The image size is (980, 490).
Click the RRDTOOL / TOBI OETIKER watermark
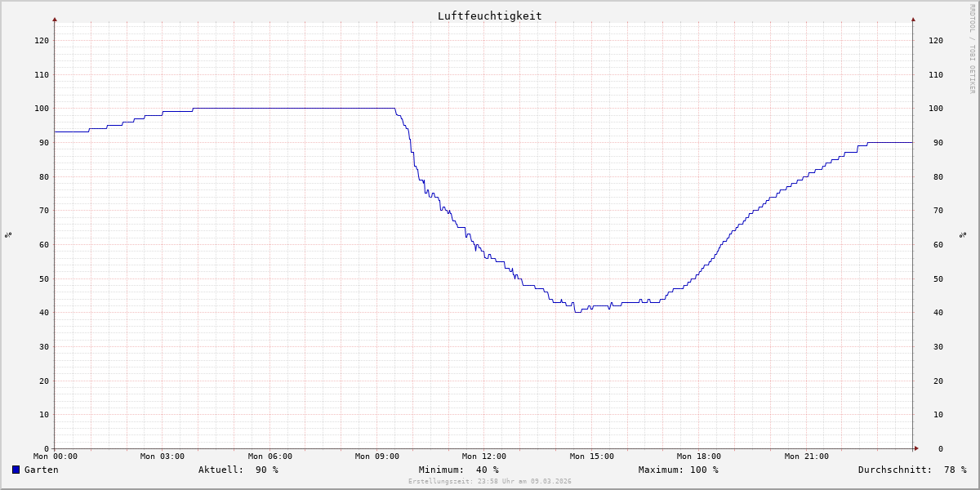(x=972, y=49)
